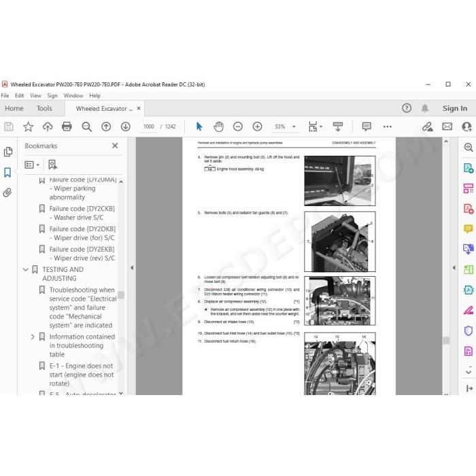Add a comment with the speech bubble icon
476x476 pixels.
coord(367,126)
